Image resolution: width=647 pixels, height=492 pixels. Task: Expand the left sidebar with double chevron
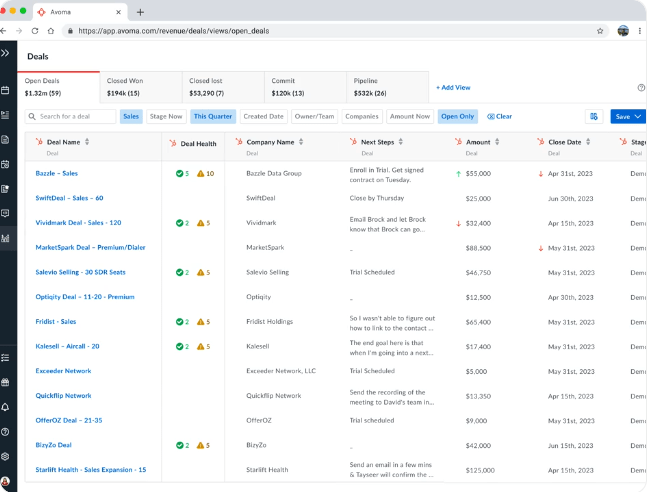[x=5, y=53]
